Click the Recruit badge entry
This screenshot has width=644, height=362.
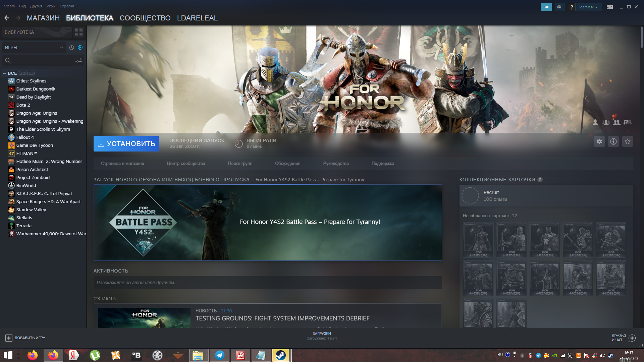pos(546,196)
